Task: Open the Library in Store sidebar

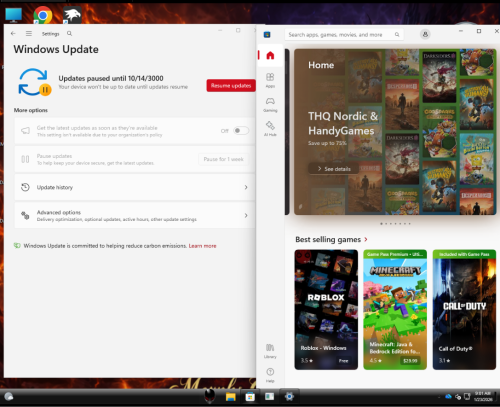Action: [270, 351]
